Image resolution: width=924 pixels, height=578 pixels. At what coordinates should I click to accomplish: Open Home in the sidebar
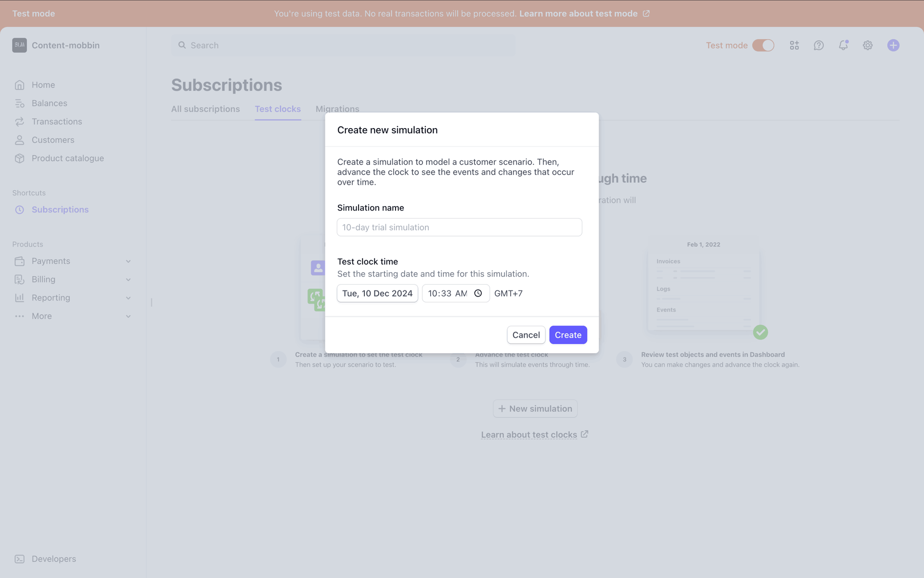click(x=43, y=85)
